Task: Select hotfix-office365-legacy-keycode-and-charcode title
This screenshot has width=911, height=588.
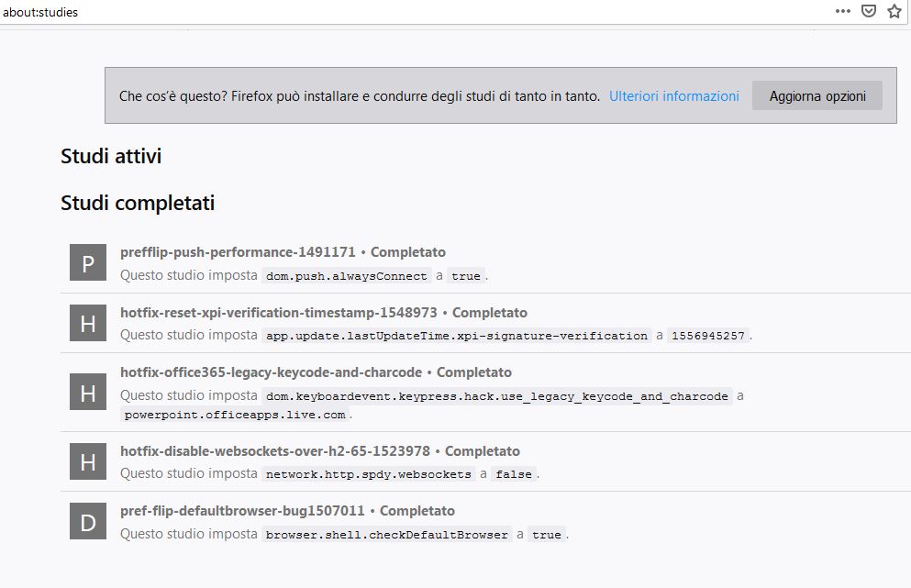Action: pyautogui.click(x=271, y=372)
